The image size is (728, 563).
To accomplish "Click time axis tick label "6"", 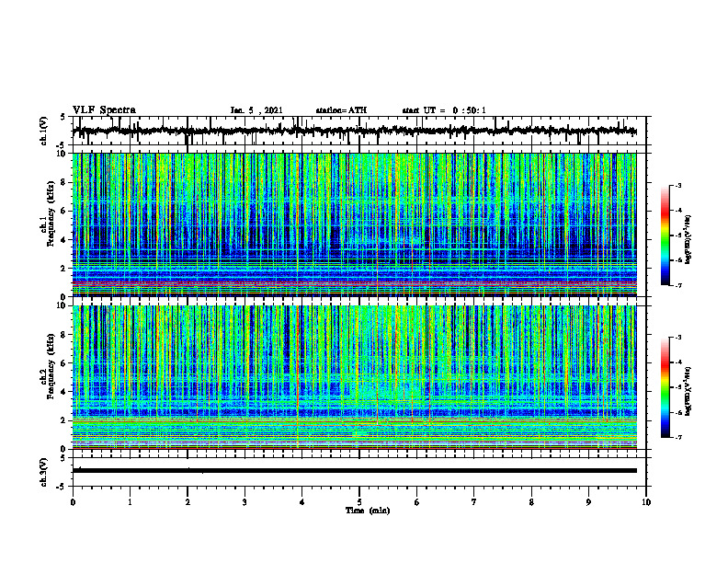I will pyautogui.click(x=417, y=502).
